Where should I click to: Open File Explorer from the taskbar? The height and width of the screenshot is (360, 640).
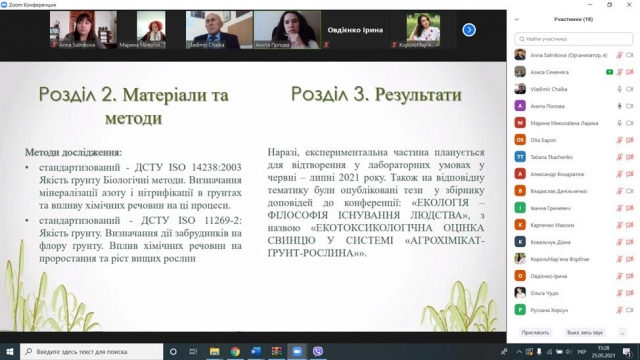pyautogui.click(x=214, y=351)
